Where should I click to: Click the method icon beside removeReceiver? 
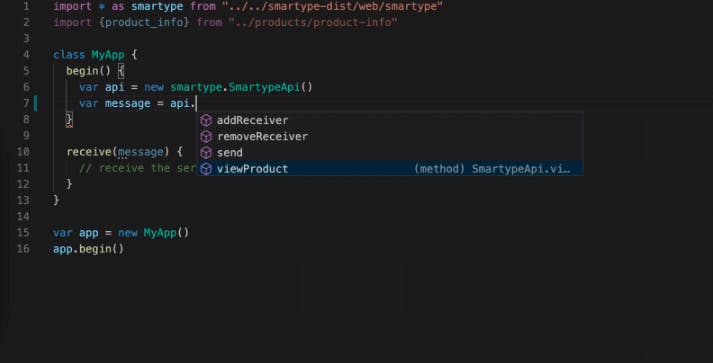pyautogui.click(x=206, y=136)
